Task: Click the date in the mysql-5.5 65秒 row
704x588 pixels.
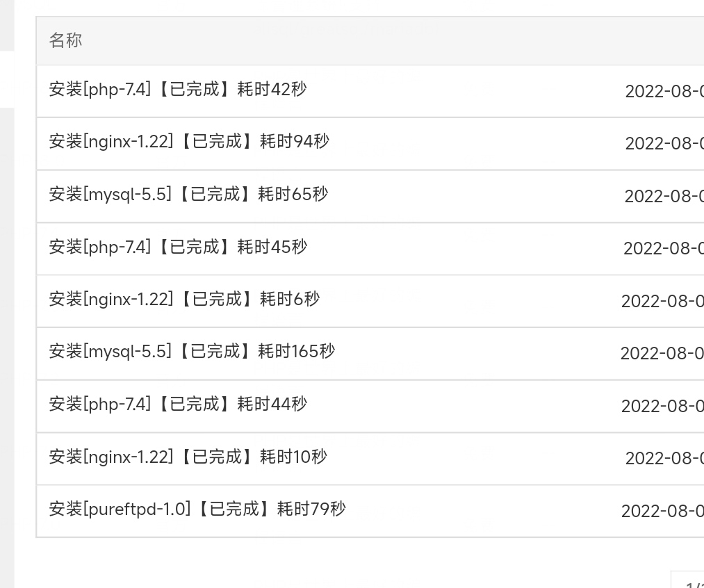Action: pyautogui.click(x=664, y=197)
